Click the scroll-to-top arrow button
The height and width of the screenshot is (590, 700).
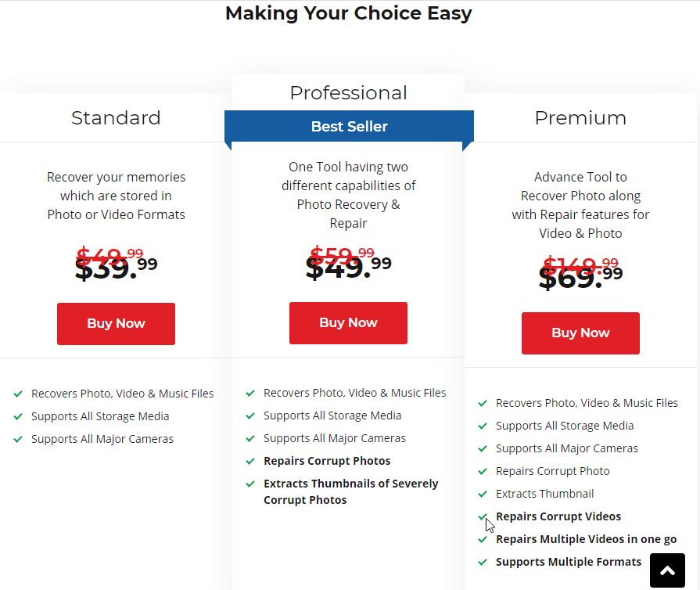(x=667, y=570)
